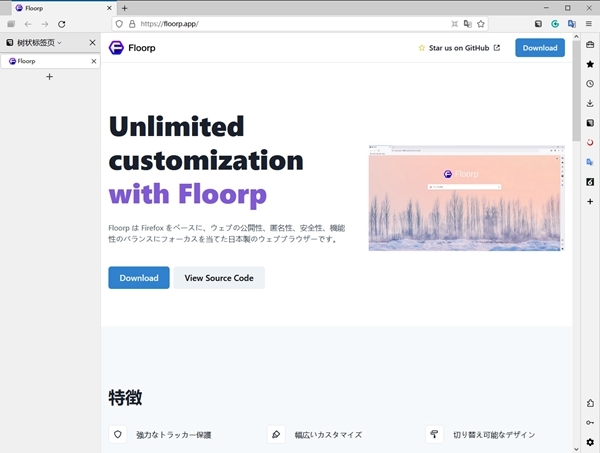
Task: Open the black square panel under translate
Action: tap(590, 182)
